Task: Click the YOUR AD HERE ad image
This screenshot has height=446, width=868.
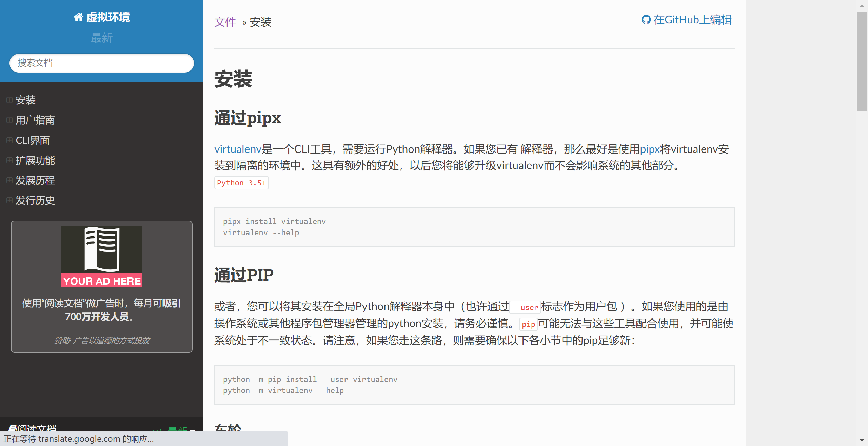Action: (102, 257)
